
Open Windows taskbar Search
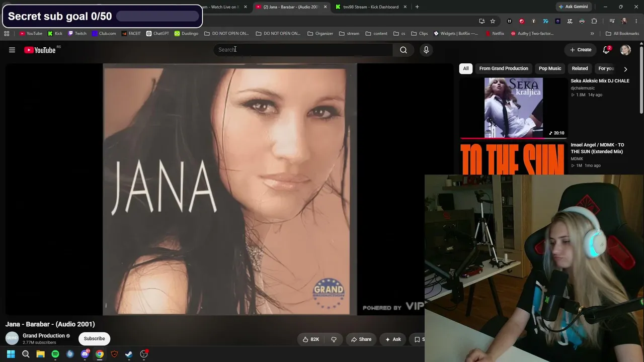[x=26, y=354]
